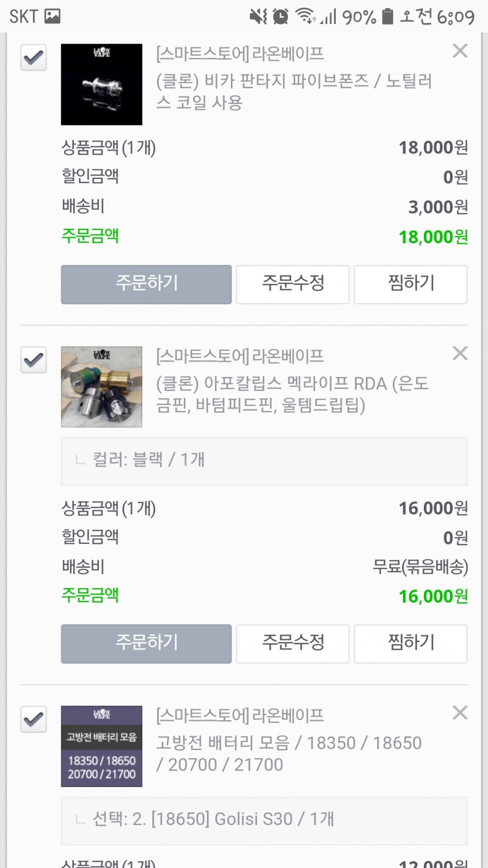
Task: Add 멕라이프 RDA to wishlist with 찜하기
Action: [410, 643]
